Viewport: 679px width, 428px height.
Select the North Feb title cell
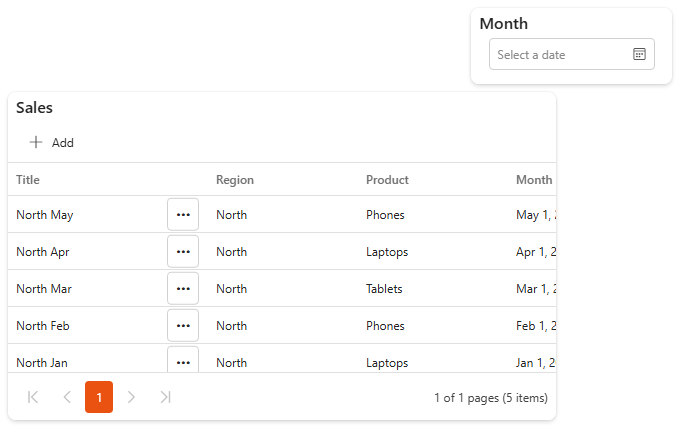click(x=43, y=326)
